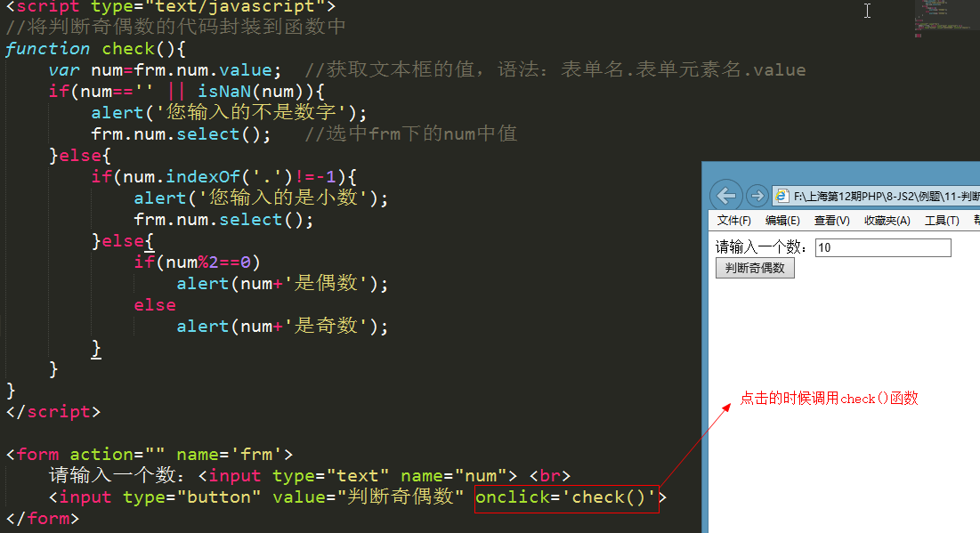Image resolution: width=980 pixels, height=533 pixels.
Task: Open the 收藏夹(A) favorites menu
Action: (x=887, y=221)
